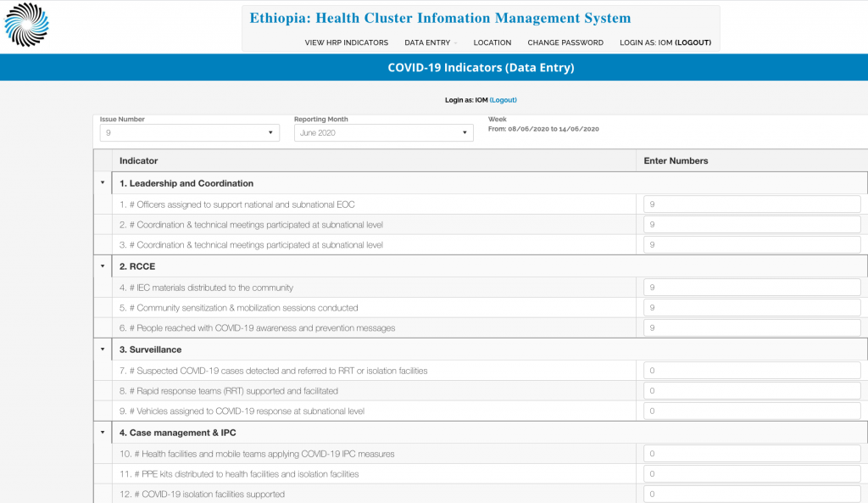
Task: Select the '2. RCCE' heading text
Action: [x=137, y=266]
